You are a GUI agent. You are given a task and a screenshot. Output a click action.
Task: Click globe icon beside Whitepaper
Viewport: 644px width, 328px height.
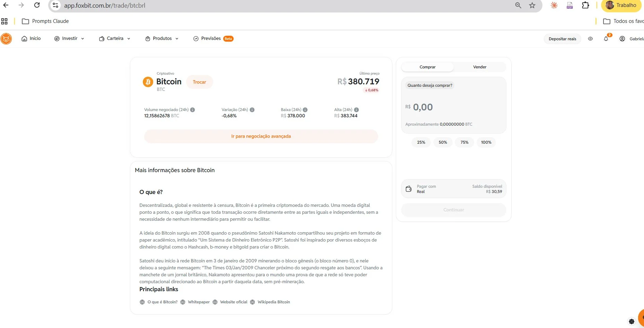(x=183, y=302)
